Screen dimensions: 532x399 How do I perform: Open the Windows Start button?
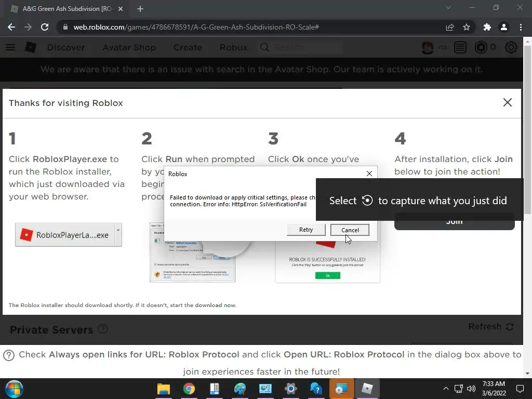click(14, 389)
